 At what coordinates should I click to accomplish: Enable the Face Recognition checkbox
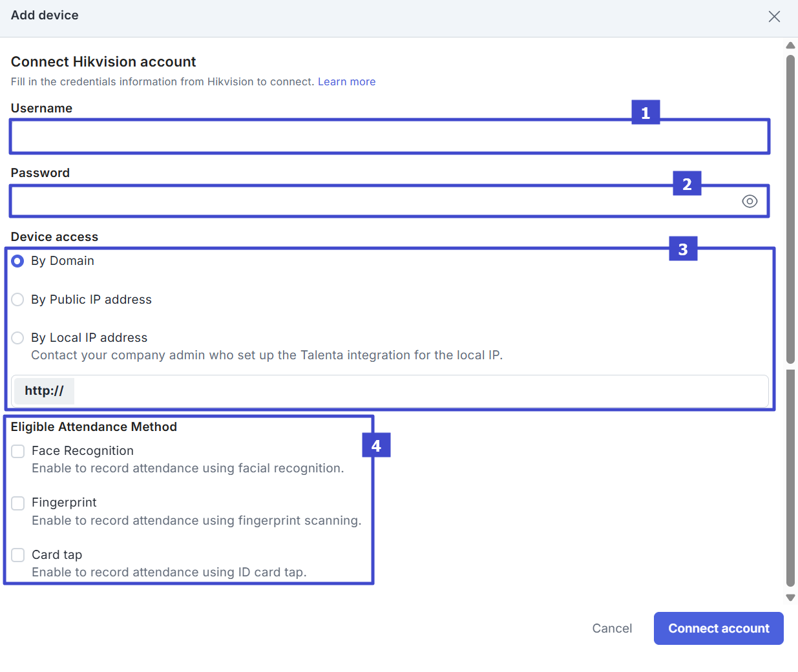18,451
